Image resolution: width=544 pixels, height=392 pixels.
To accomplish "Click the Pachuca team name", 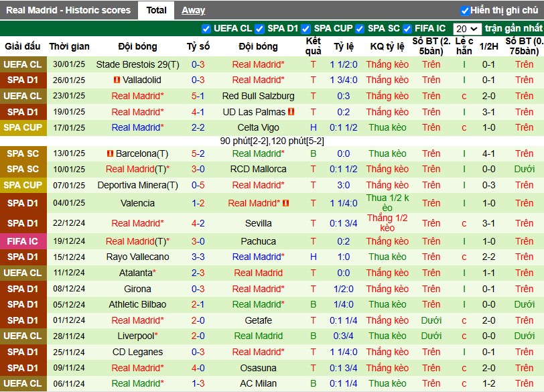I will (x=258, y=241).
